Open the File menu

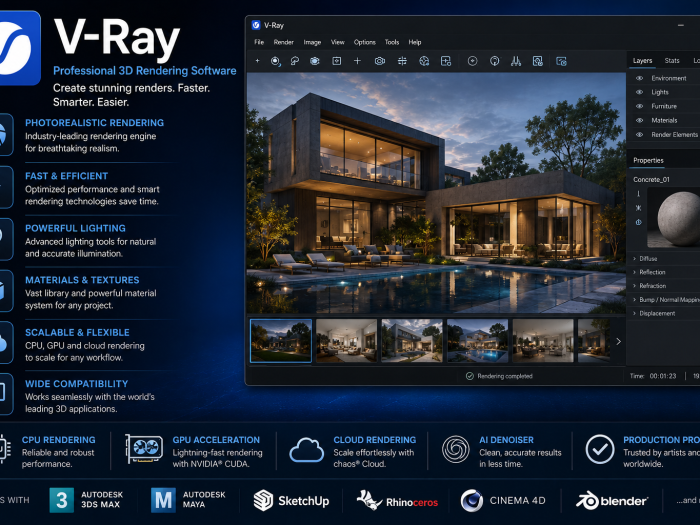pyautogui.click(x=259, y=42)
